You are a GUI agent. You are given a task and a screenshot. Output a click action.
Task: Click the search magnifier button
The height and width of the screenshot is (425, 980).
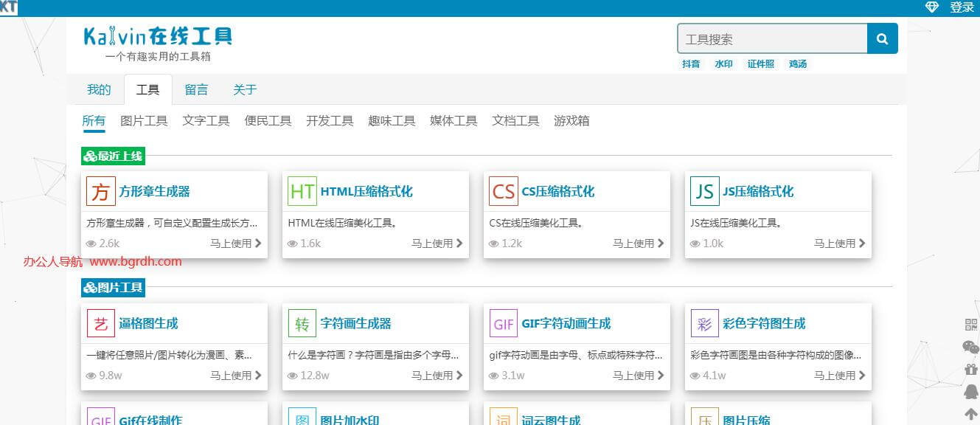pos(882,38)
